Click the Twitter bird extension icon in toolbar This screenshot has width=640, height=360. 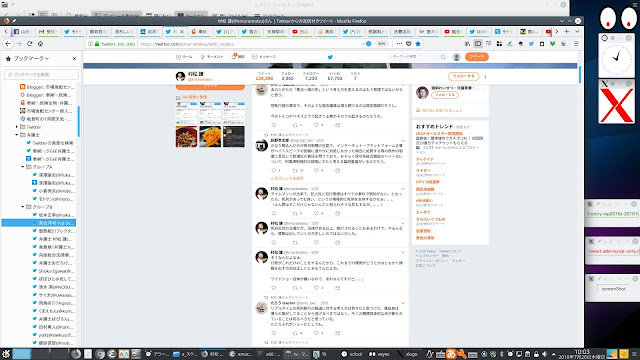click(531, 44)
